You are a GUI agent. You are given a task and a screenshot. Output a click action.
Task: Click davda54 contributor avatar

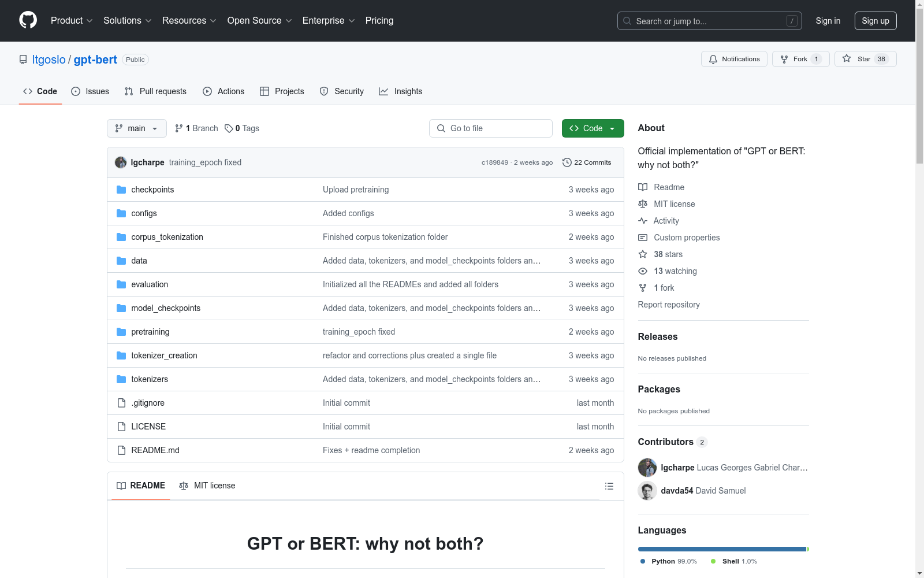(647, 491)
